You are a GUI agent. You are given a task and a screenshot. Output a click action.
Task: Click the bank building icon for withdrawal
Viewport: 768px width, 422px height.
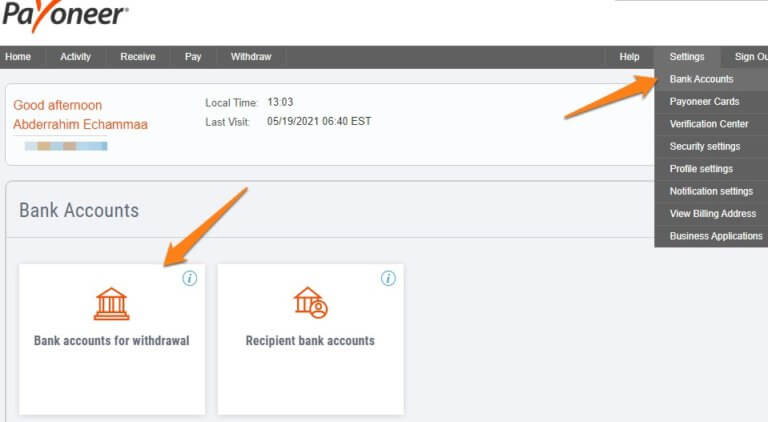(112, 304)
